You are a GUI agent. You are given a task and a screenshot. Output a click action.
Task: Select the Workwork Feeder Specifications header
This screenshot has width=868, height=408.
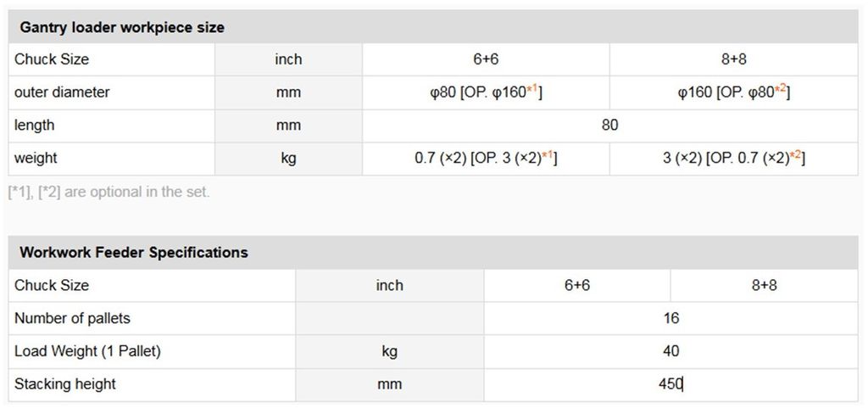(x=133, y=253)
